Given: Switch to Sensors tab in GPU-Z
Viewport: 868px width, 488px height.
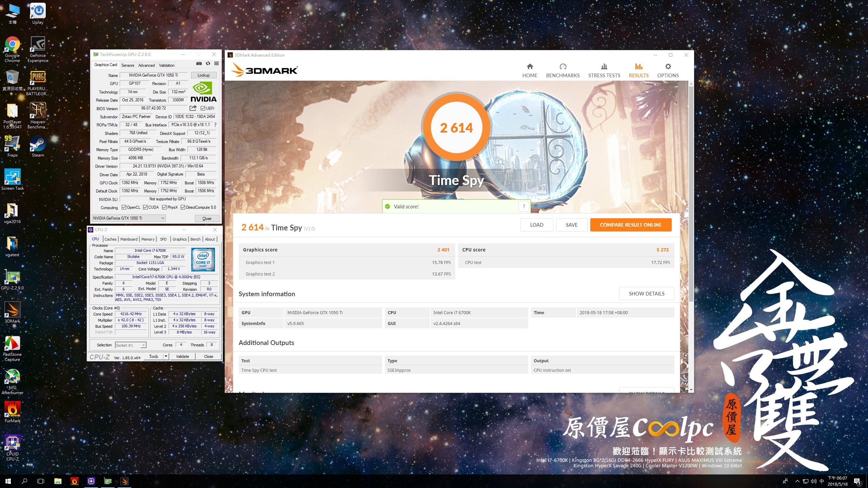Looking at the screenshot, I should click(127, 65).
